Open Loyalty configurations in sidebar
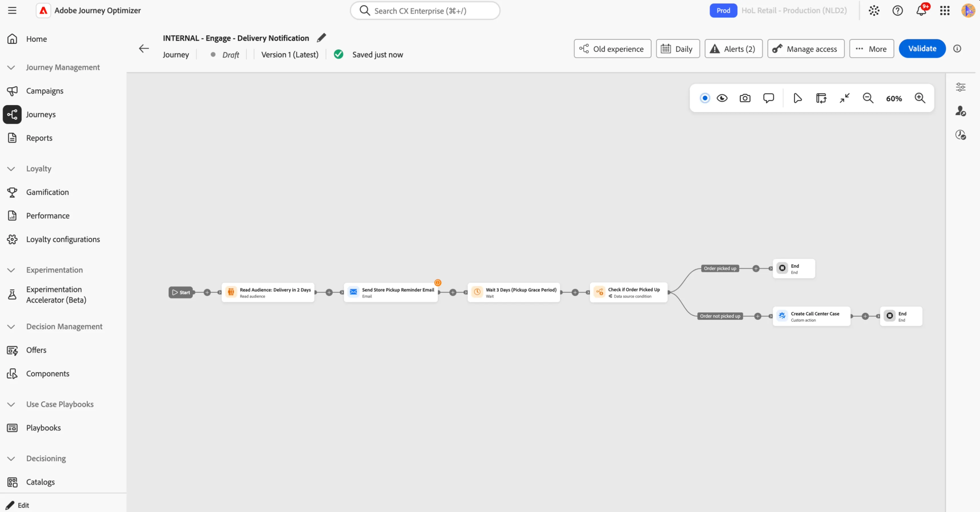 coord(63,239)
